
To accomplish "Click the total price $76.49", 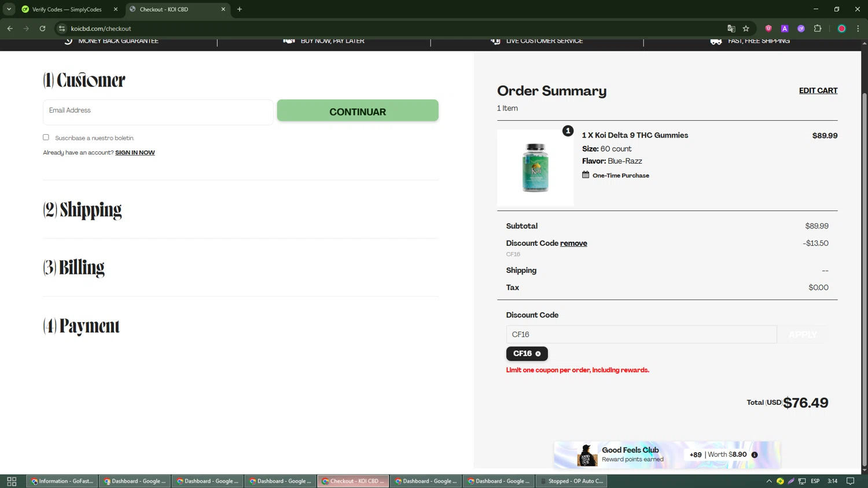I will click(x=806, y=403).
